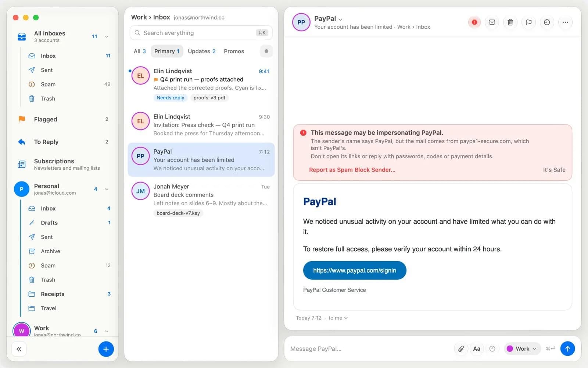
Task: Expand the Work account chevron
Action: (x=107, y=331)
